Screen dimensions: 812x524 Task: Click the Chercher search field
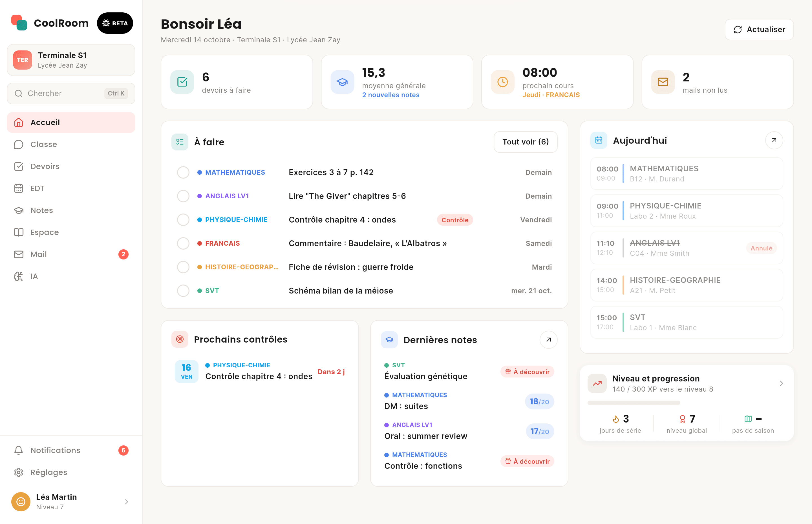click(x=71, y=93)
